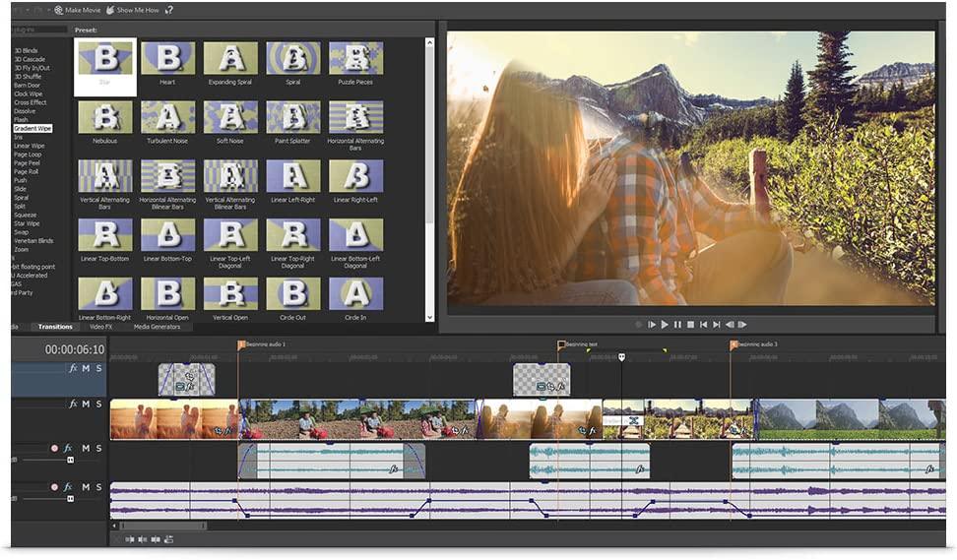Jump to project start in preview controls
Viewport: 957px width, 560px height.
703,324
